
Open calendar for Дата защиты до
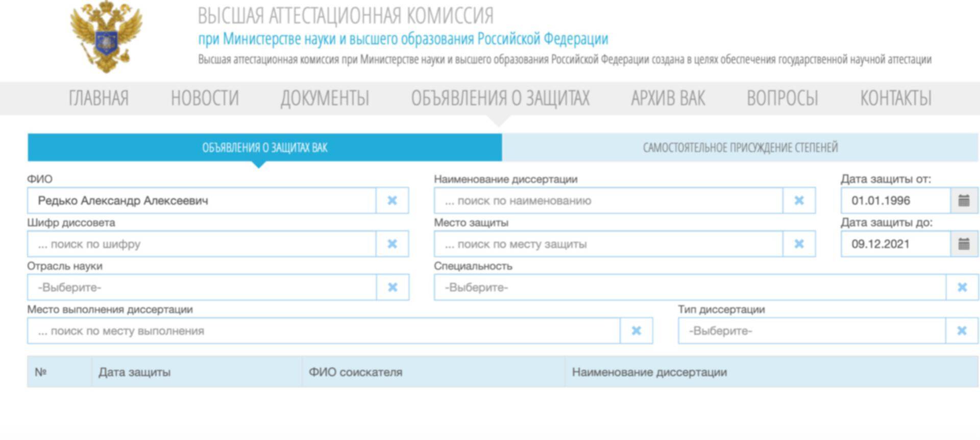964,244
